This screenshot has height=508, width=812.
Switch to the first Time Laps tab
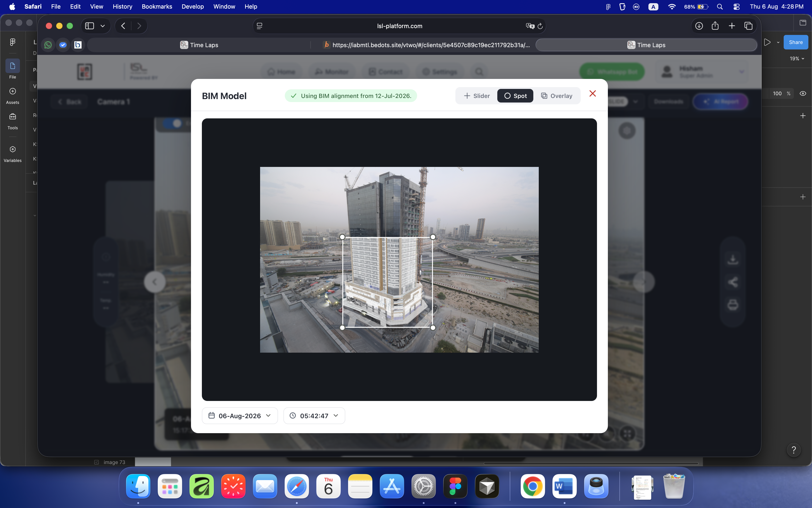coord(199,45)
